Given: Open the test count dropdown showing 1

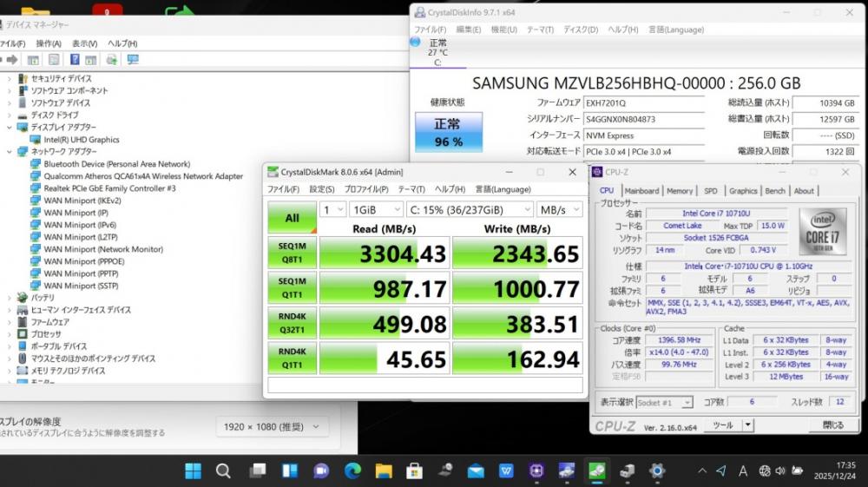Looking at the screenshot, I should coord(333,209).
